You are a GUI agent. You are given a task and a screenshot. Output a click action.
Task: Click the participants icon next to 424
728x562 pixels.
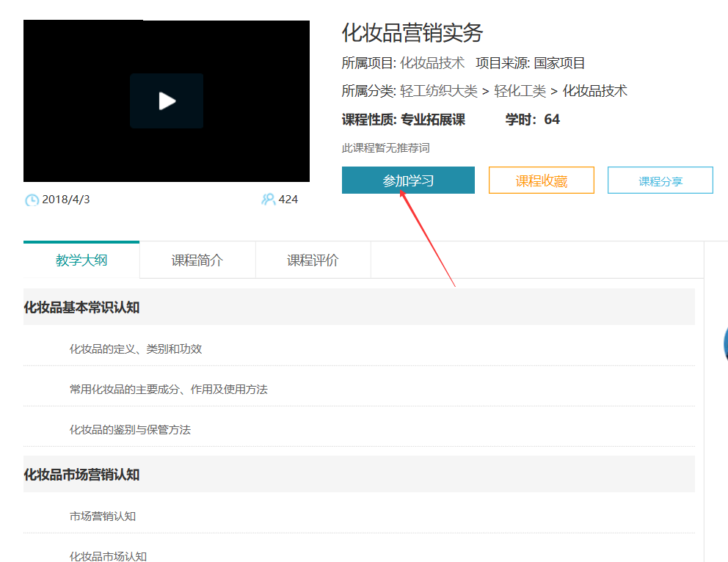coord(268,200)
